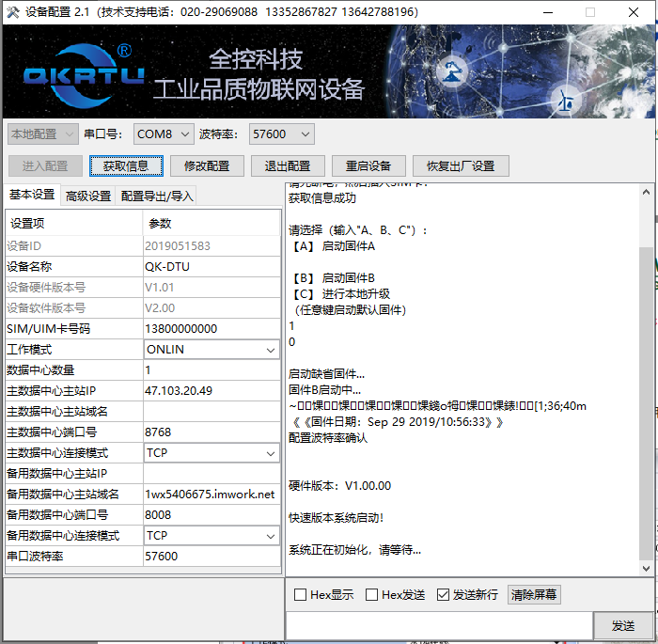Switch to the 高级设置 tab

pyautogui.click(x=88, y=196)
